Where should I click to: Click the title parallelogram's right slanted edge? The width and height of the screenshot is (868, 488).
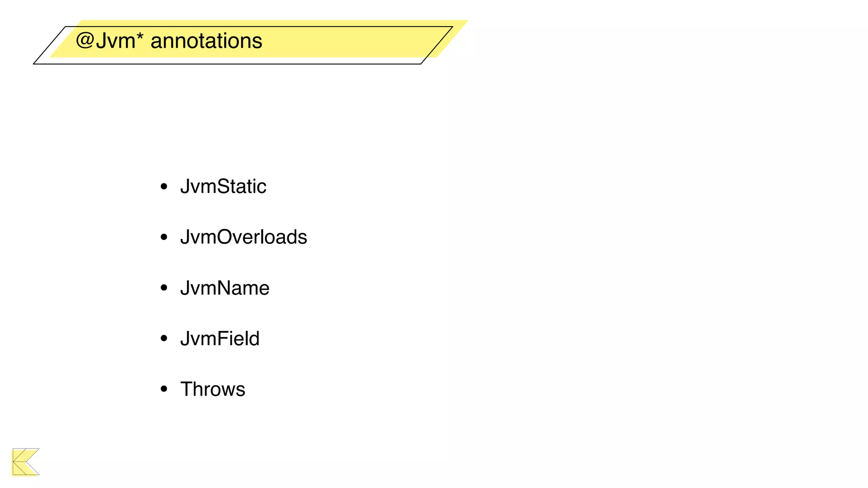point(437,45)
